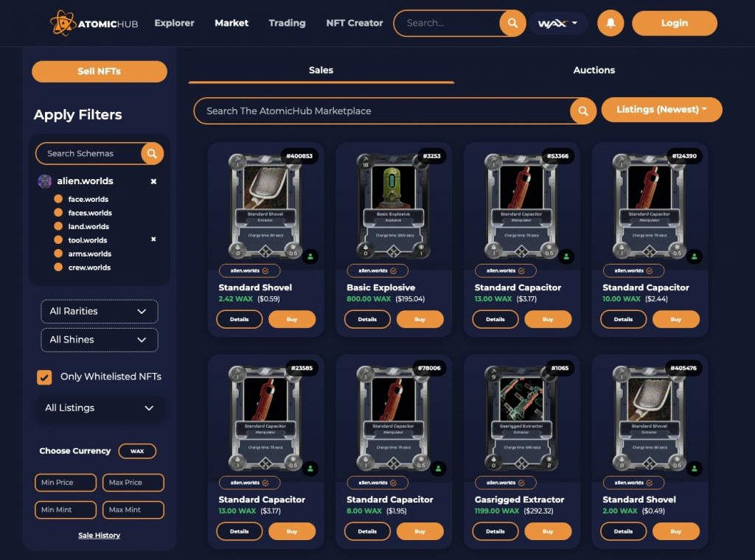This screenshot has width=755, height=560.
Task: Open the WAX chain selector dropdown
Action: pyautogui.click(x=558, y=23)
